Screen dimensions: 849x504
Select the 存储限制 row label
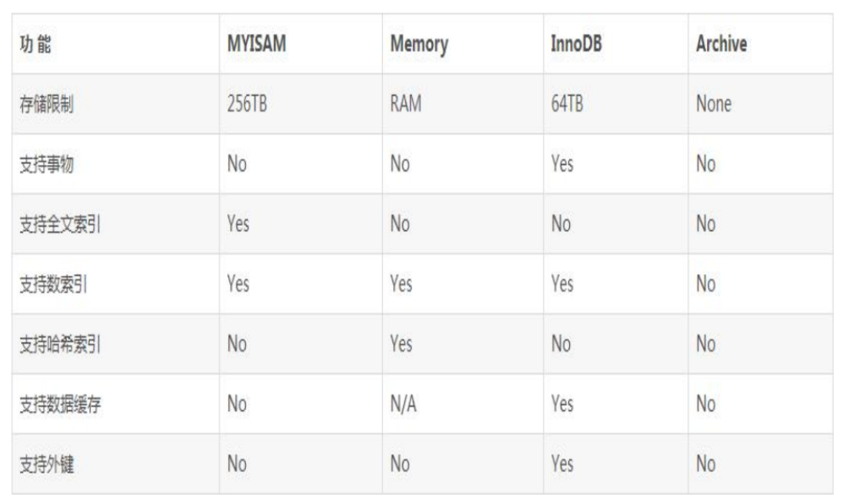coord(47,105)
